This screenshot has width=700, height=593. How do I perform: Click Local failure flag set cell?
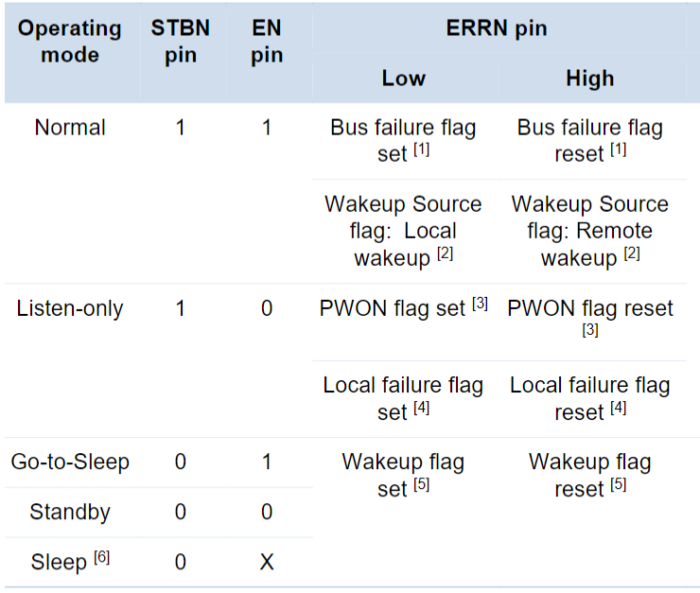point(403,398)
